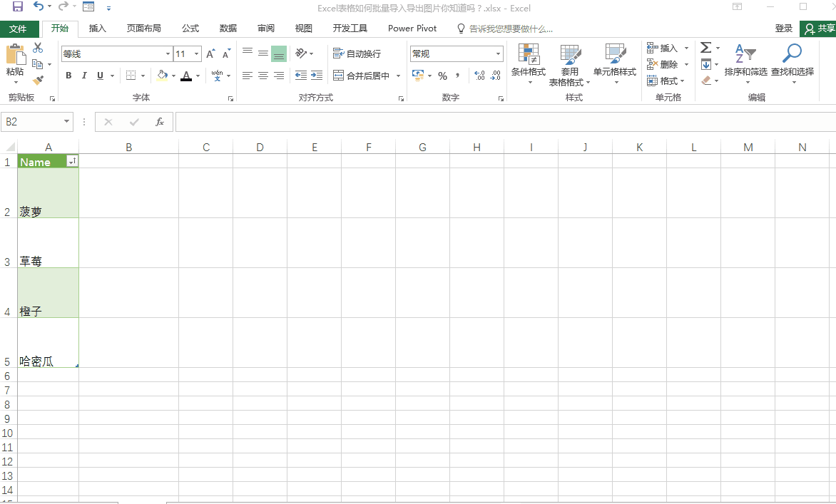Click the increase font size icon
The width and height of the screenshot is (836, 504).
(210, 54)
